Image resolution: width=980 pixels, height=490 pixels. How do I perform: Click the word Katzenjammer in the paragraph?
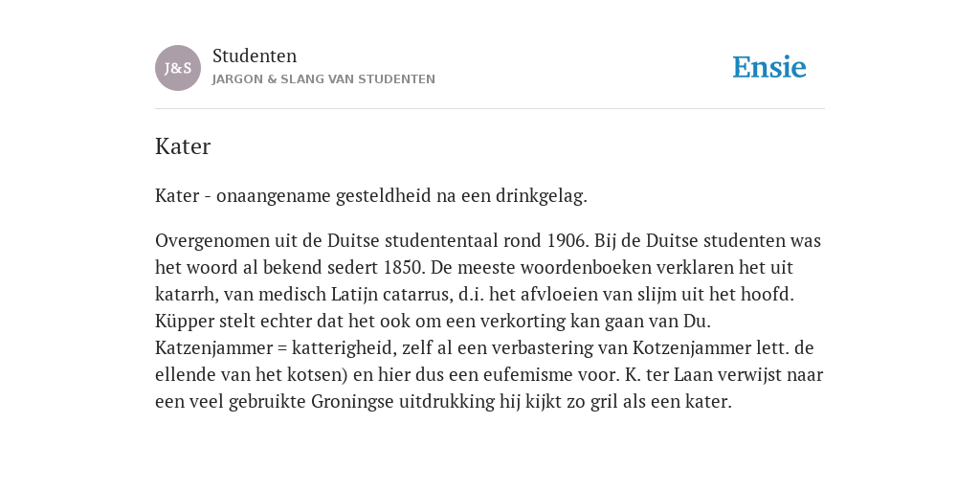coord(213,348)
